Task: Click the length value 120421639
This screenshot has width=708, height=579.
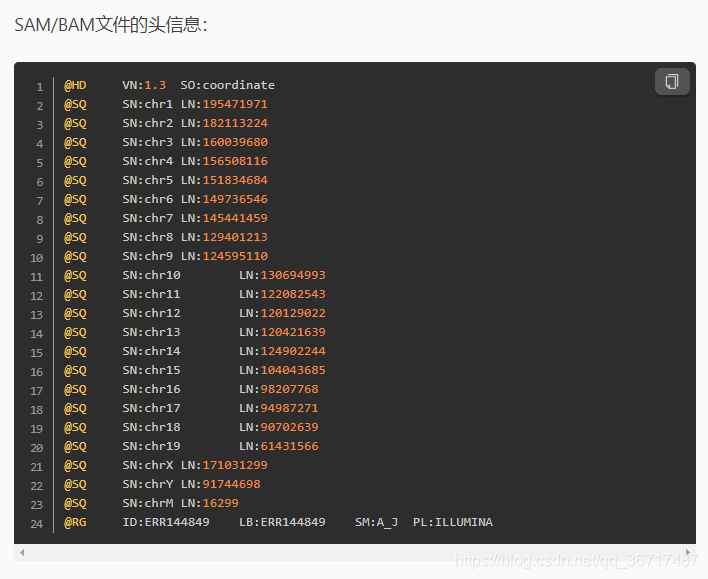Action: click(293, 332)
